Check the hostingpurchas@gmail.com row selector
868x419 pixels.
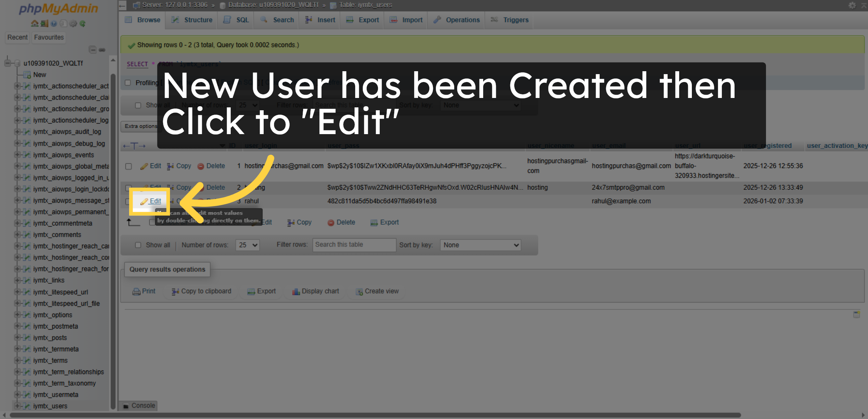click(x=129, y=166)
